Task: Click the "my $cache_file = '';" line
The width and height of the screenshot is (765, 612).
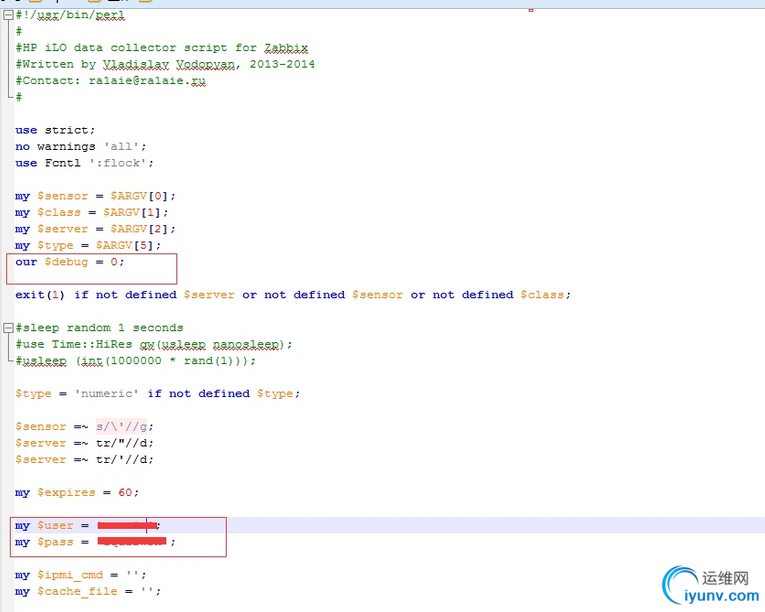Action: tap(88, 592)
